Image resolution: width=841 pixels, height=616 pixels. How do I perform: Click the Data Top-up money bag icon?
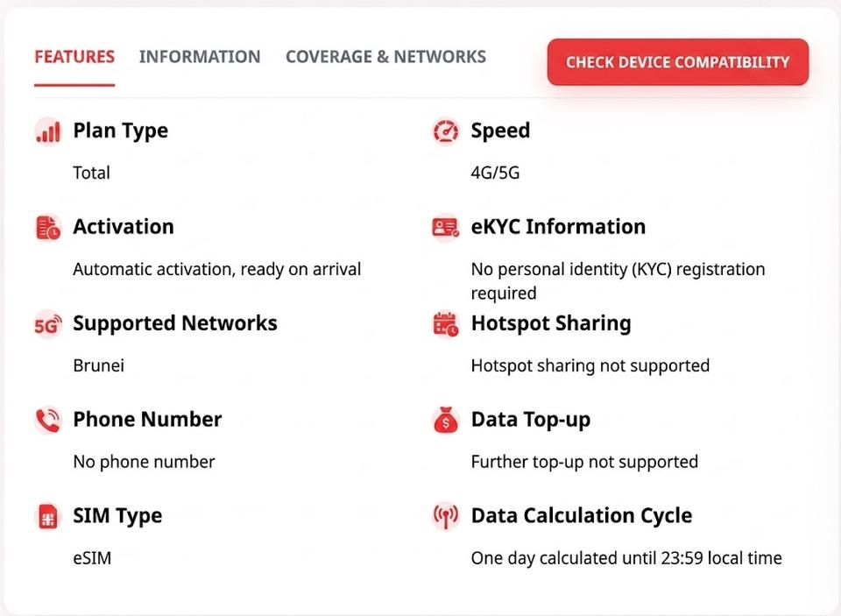click(445, 420)
